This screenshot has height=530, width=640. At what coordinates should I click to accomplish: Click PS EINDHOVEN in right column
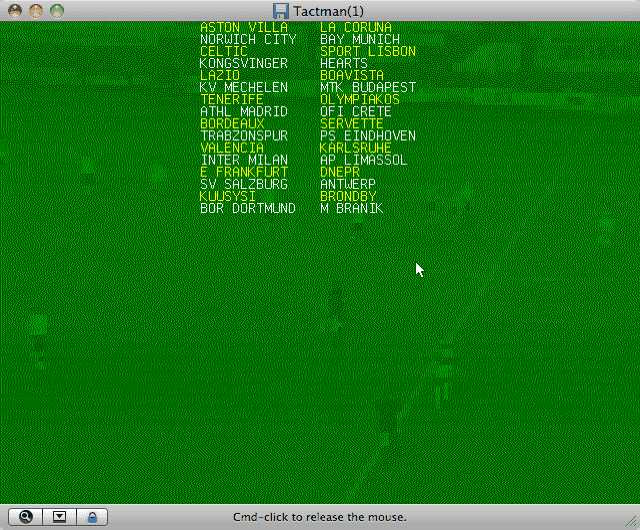point(367,136)
